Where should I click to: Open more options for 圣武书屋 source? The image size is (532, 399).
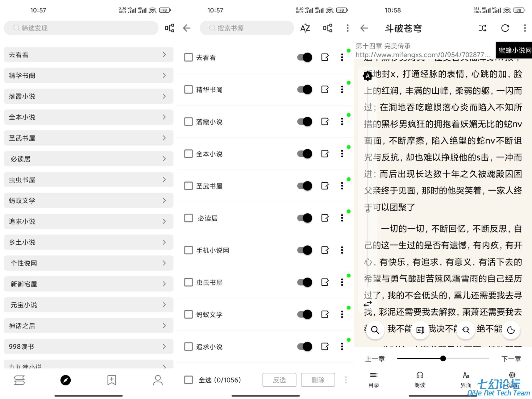click(342, 186)
